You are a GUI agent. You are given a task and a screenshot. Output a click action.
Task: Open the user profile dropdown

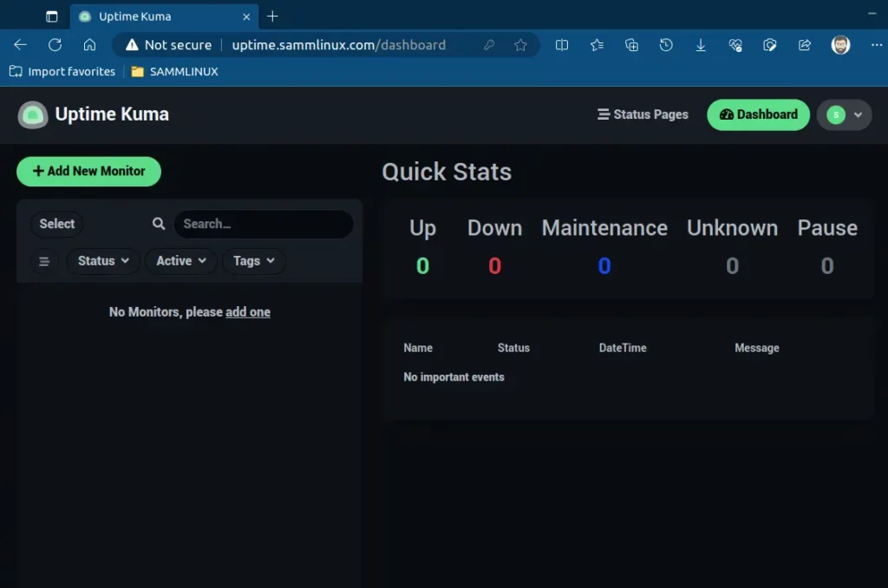844,115
